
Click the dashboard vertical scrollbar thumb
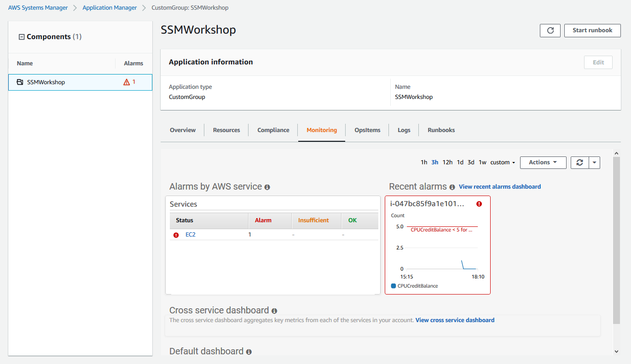coord(617,241)
